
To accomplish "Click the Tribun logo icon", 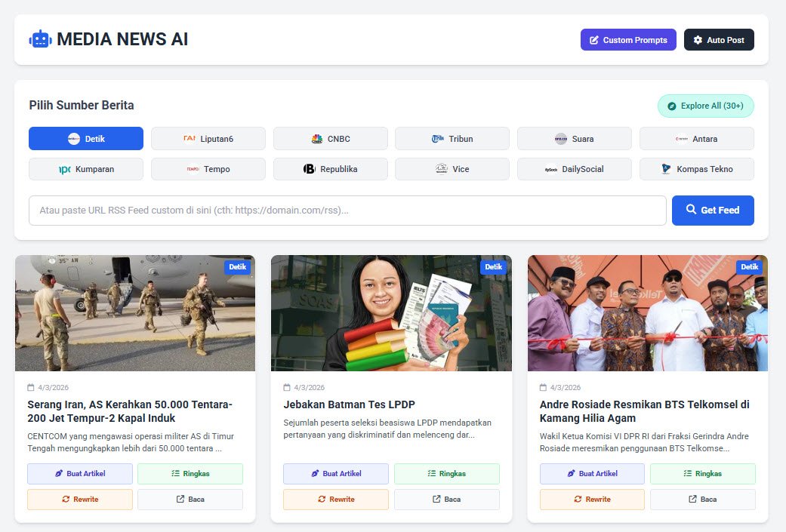I will point(438,139).
